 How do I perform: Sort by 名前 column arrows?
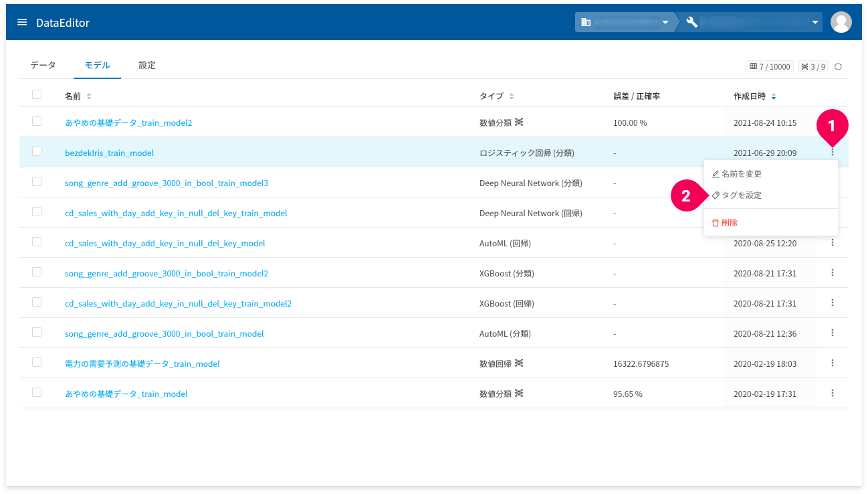coord(89,96)
